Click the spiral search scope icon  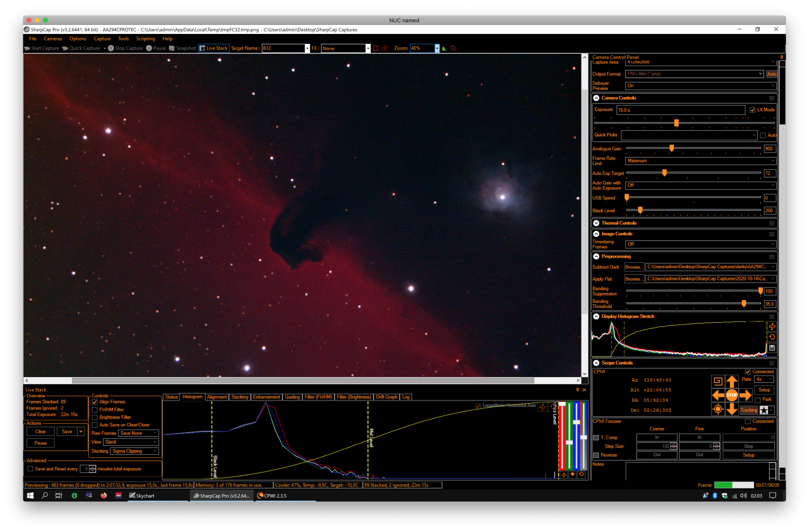point(718,381)
